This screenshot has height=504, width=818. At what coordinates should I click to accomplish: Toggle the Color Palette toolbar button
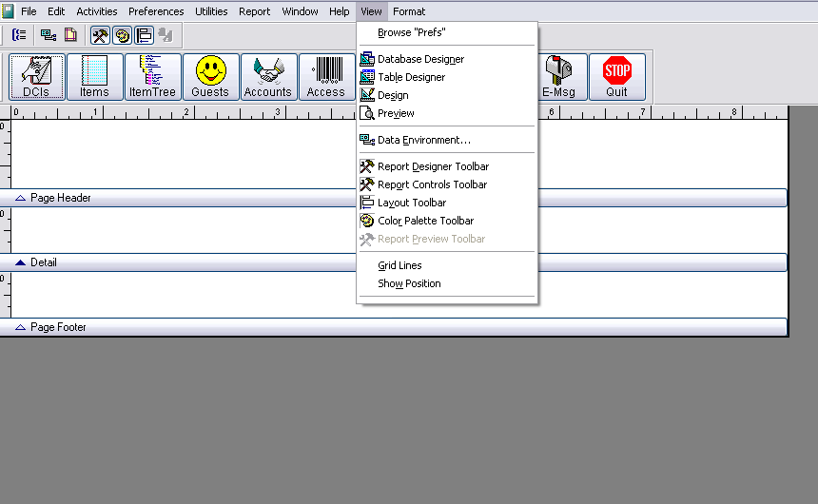pyautogui.click(x=122, y=35)
